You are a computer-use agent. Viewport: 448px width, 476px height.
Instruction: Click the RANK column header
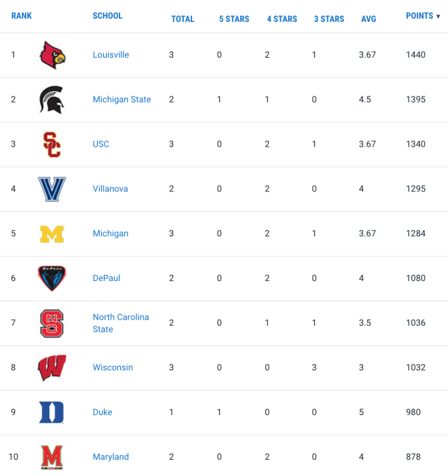[x=22, y=16]
